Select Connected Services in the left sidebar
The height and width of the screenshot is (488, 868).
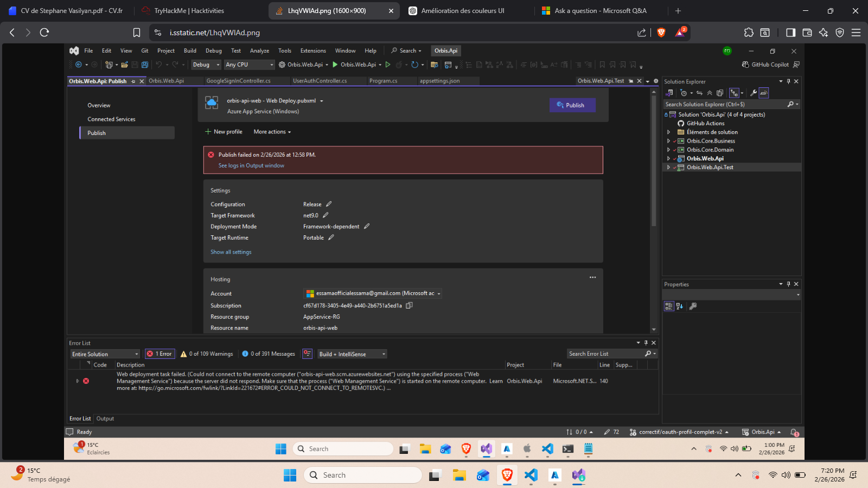click(111, 119)
